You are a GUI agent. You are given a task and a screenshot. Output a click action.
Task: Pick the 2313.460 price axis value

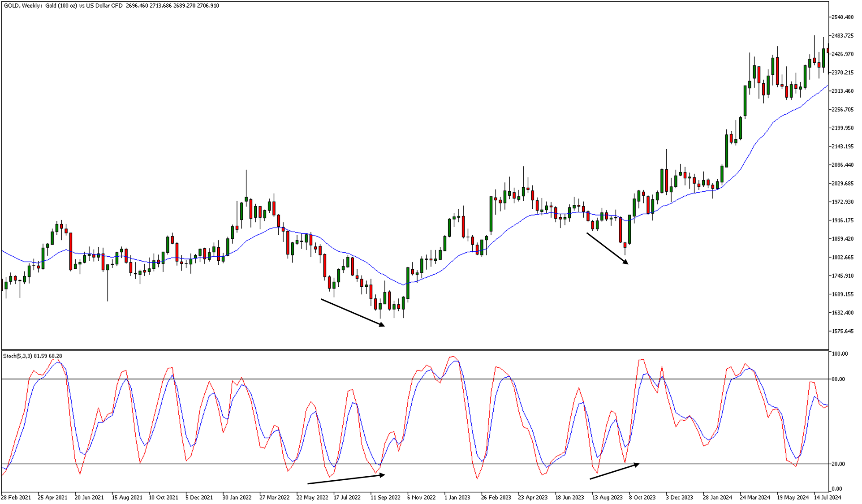pos(842,91)
